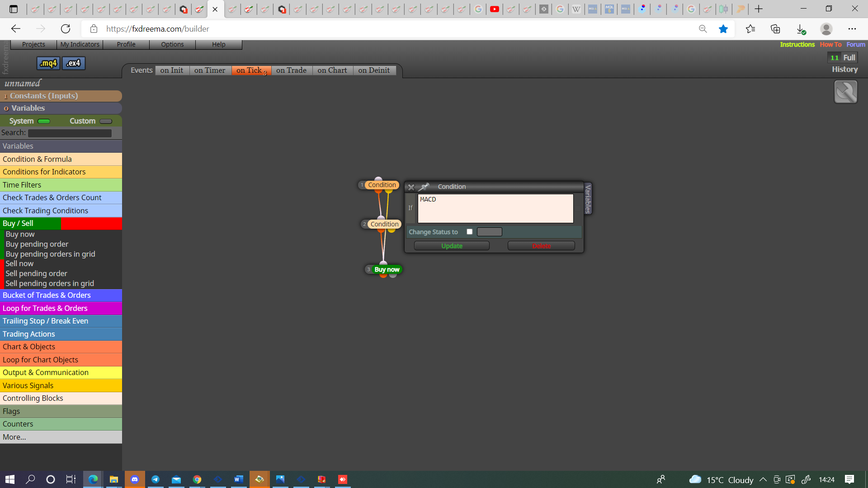The height and width of the screenshot is (488, 868).
Task: Open the Profile menu
Action: point(126,44)
